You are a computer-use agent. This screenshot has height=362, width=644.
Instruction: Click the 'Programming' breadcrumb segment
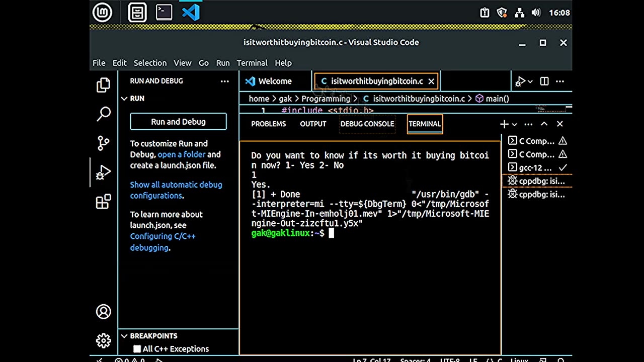[326, 99]
